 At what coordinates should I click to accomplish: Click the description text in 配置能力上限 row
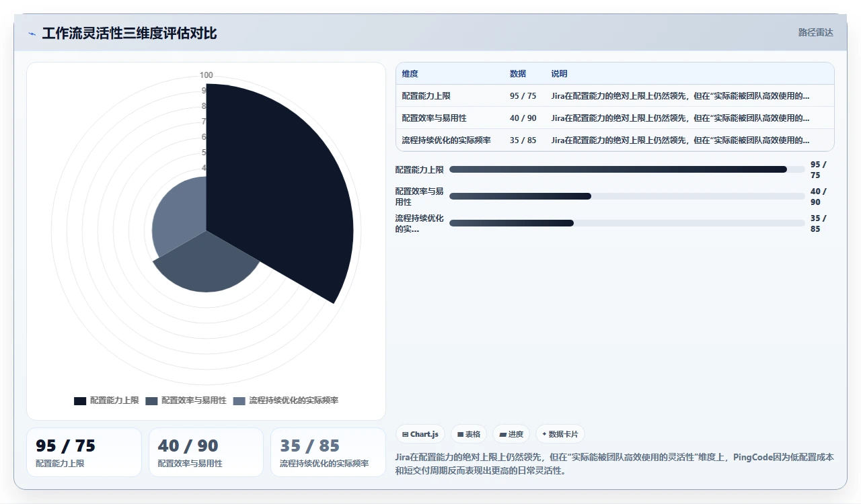(680, 96)
